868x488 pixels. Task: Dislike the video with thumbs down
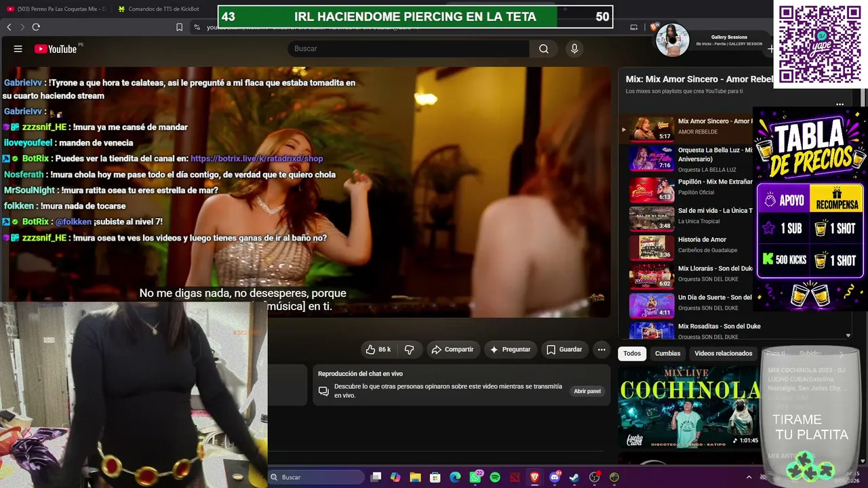[x=409, y=350]
